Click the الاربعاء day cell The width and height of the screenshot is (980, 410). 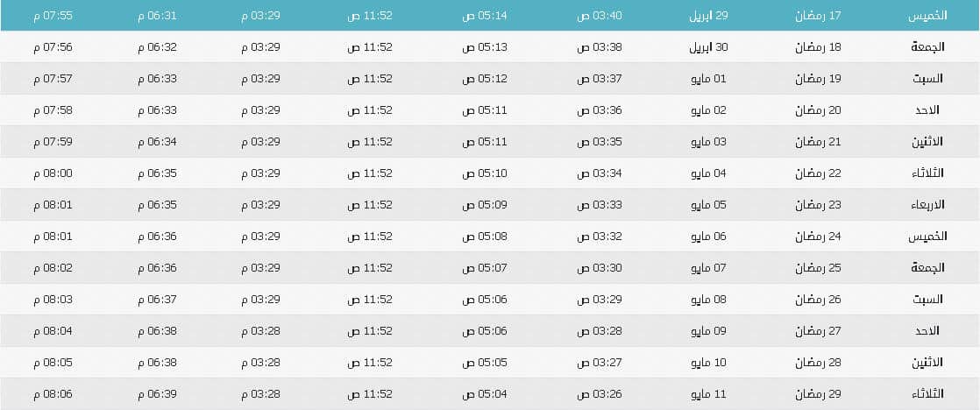[x=927, y=205]
